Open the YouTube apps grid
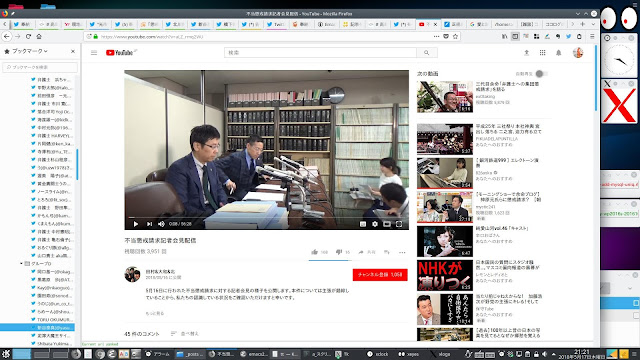This screenshot has width=640, height=360. 542,53
